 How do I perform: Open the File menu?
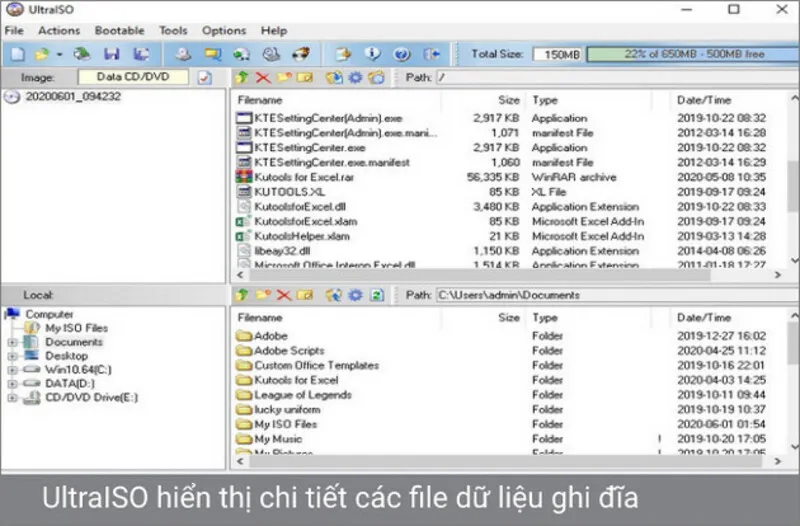pos(14,31)
